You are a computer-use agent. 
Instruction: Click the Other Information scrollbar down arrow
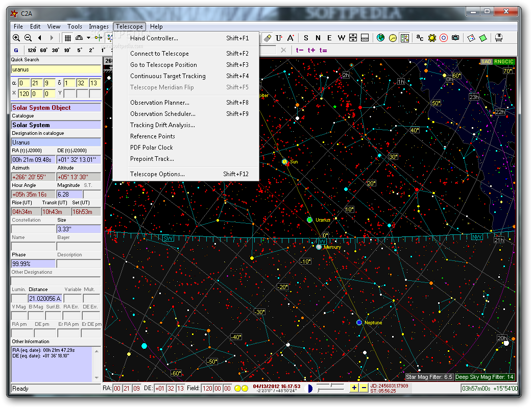pos(96,377)
